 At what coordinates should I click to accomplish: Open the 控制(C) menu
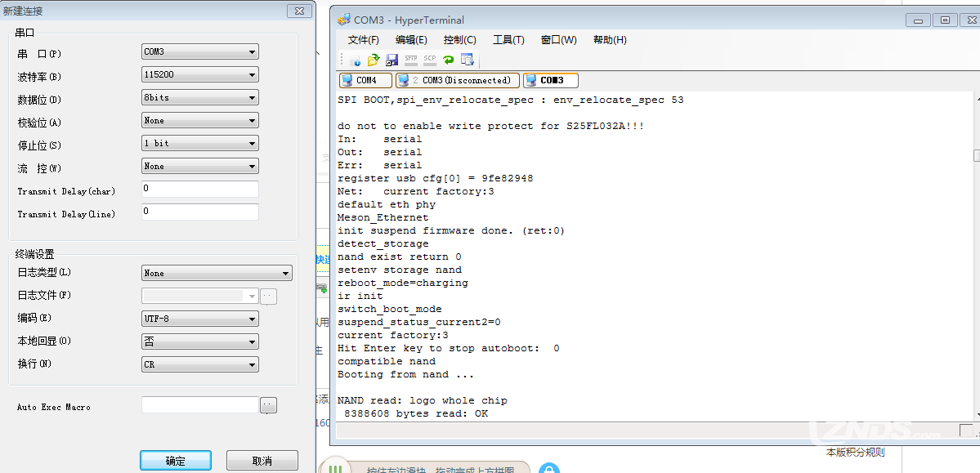(x=460, y=40)
